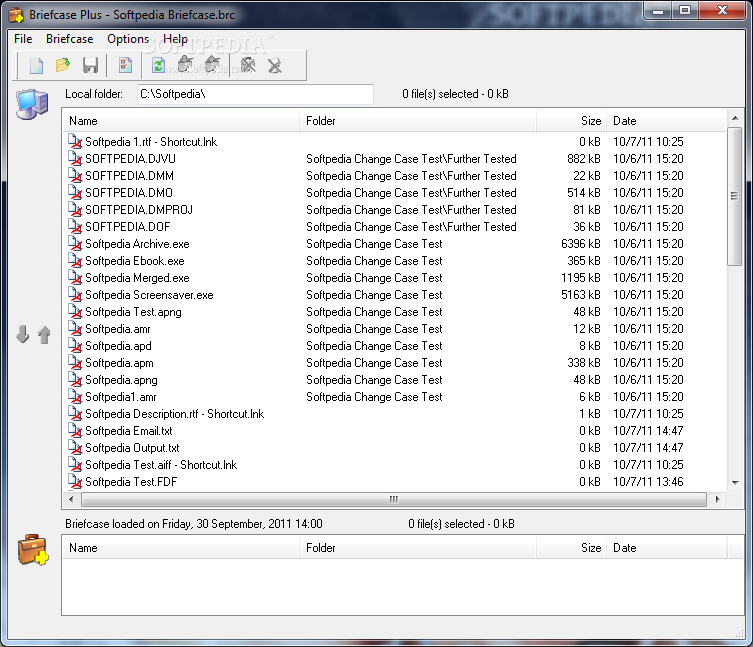
Task: Click the 6396 kB size value
Action: [581, 244]
